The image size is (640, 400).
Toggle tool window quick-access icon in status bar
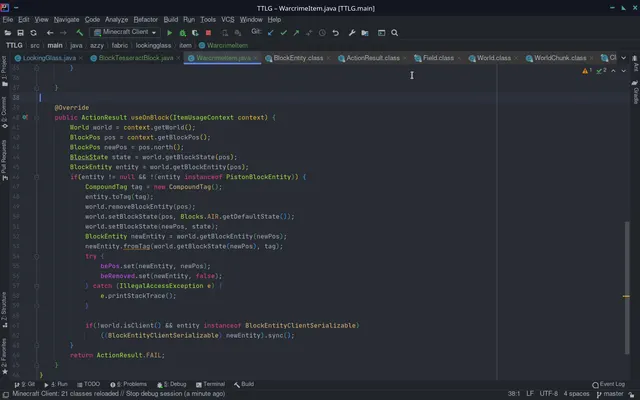click(6, 394)
